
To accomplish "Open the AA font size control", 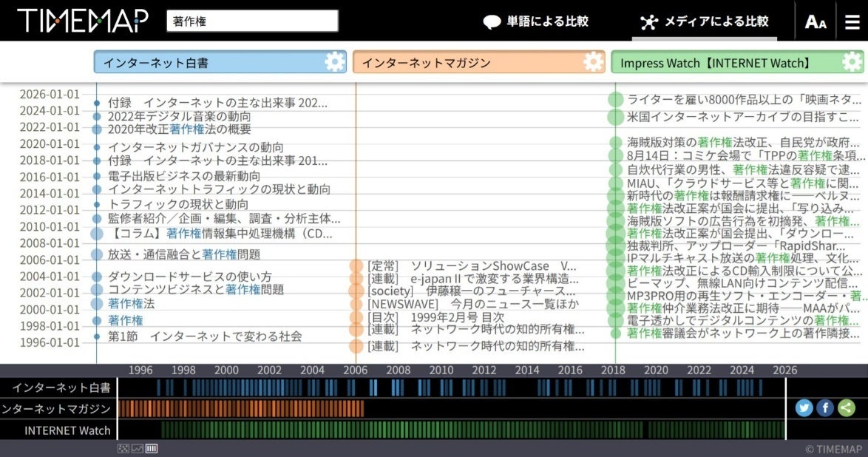I will click(816, 21).
